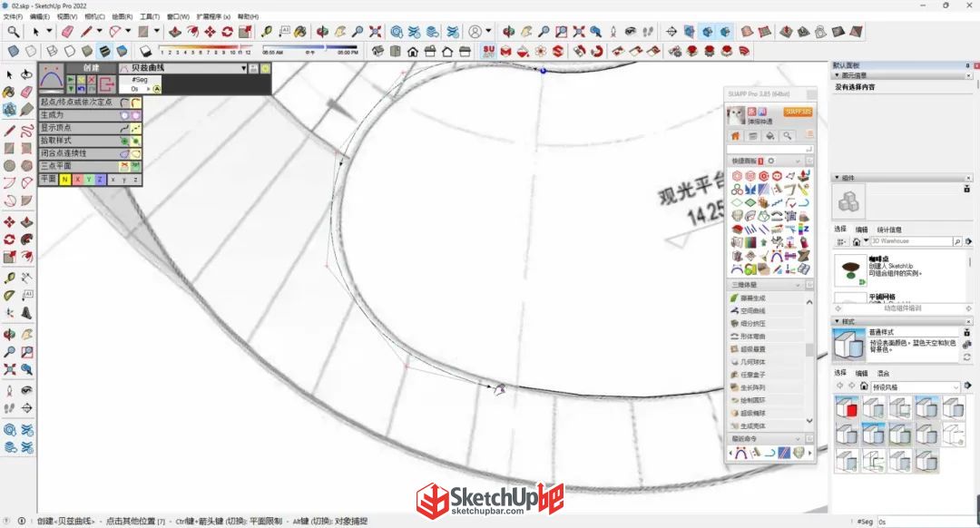Toggle 显示顶点 vertices-on option

point(135,128)
